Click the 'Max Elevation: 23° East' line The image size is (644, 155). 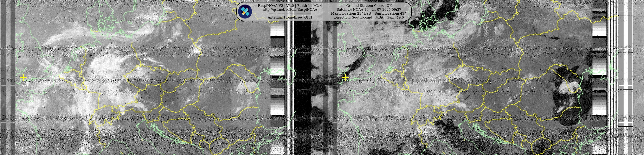click(368, 13)
